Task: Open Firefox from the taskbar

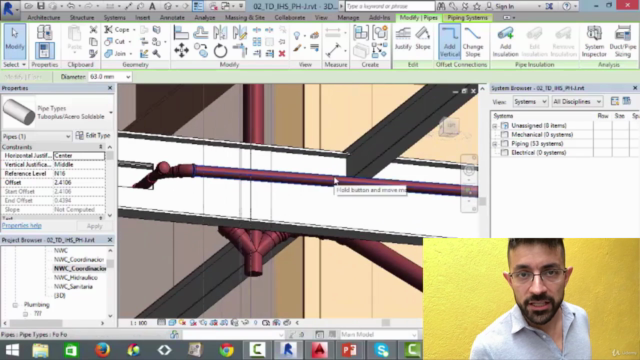Action: (x=102, y=350)
